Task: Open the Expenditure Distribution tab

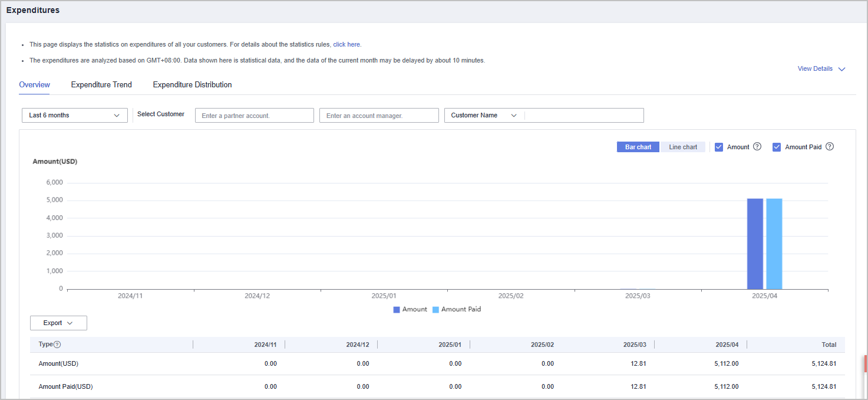Action: (192, 85)
